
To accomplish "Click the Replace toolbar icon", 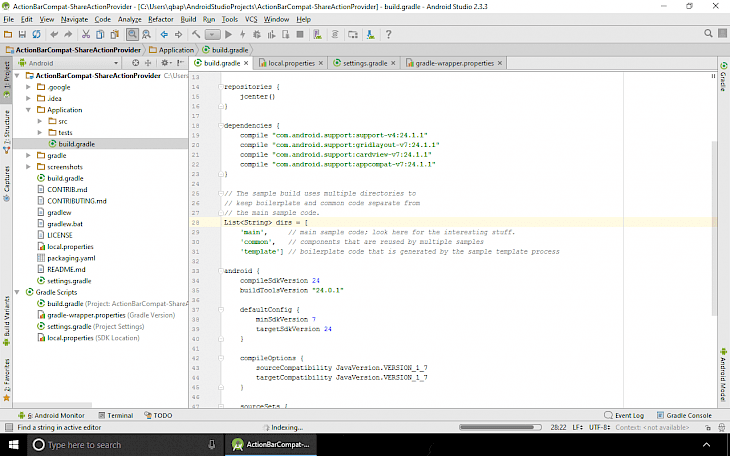I will (146, 34).
